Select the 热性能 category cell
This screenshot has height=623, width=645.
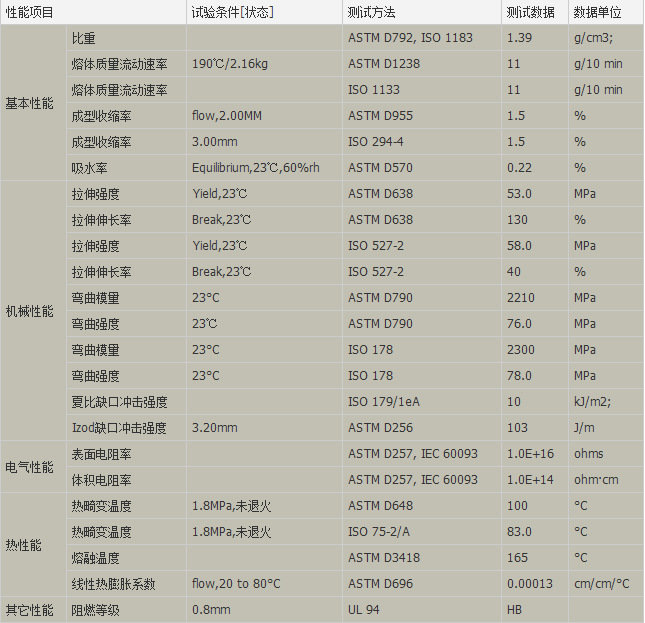tap(33, 545)
